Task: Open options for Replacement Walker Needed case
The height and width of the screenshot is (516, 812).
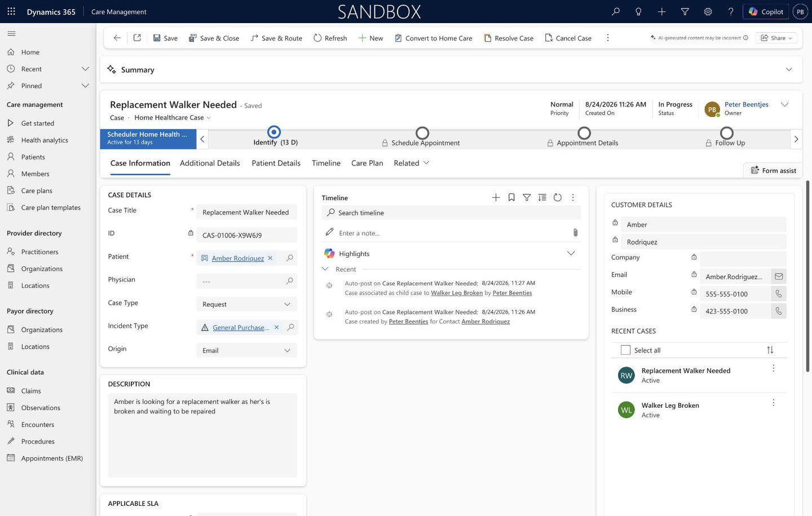Action: pos(773,368)
